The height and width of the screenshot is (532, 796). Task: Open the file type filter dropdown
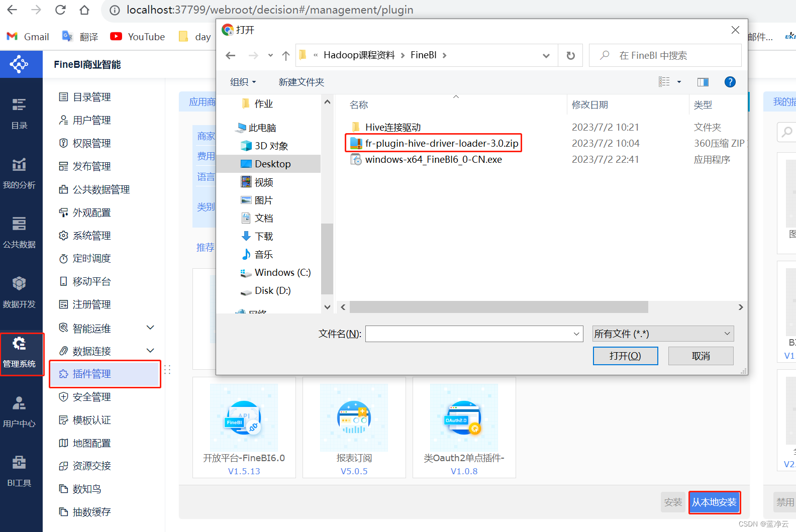click(663, 334)
